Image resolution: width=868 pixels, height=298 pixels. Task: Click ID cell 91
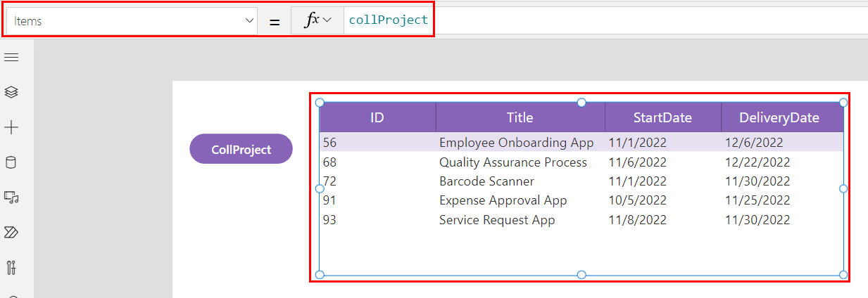pos(330,200)
